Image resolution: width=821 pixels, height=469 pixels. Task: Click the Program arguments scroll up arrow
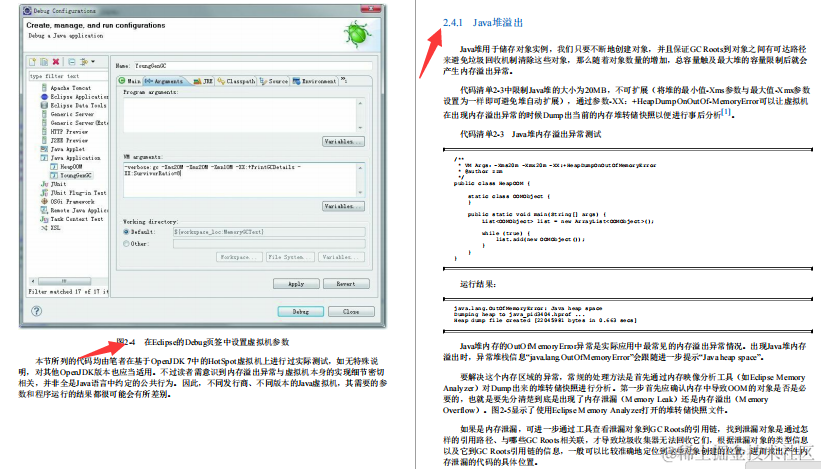pyautogui.click(x=360, y=103)
